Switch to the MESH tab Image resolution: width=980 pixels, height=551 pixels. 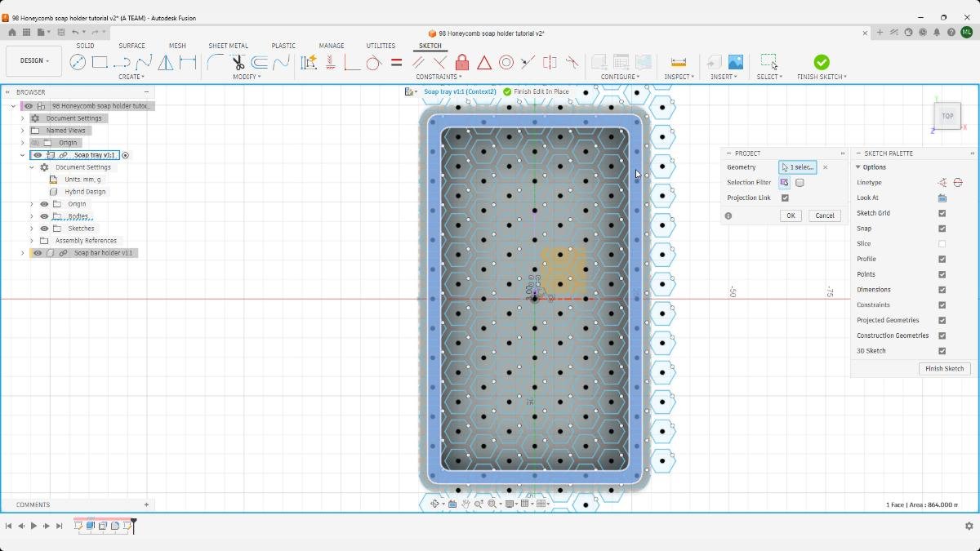pyautogui.click(x=177, y=46)
